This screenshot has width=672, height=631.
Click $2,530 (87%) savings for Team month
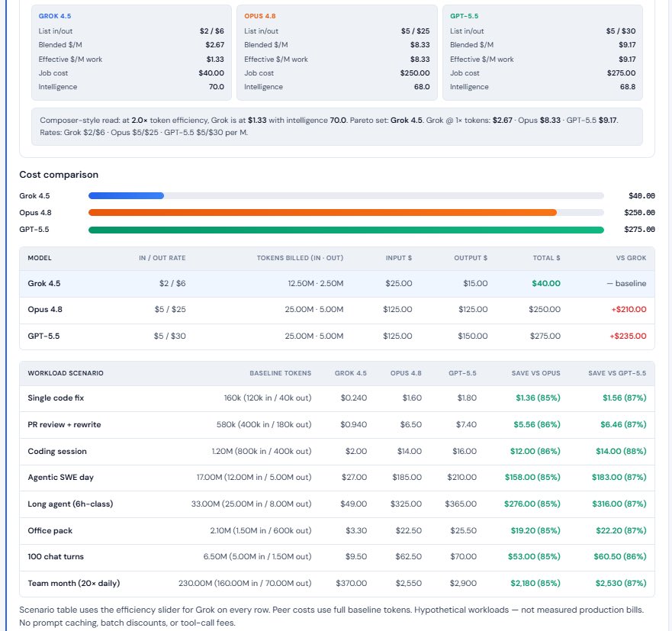tap(621, 583)
